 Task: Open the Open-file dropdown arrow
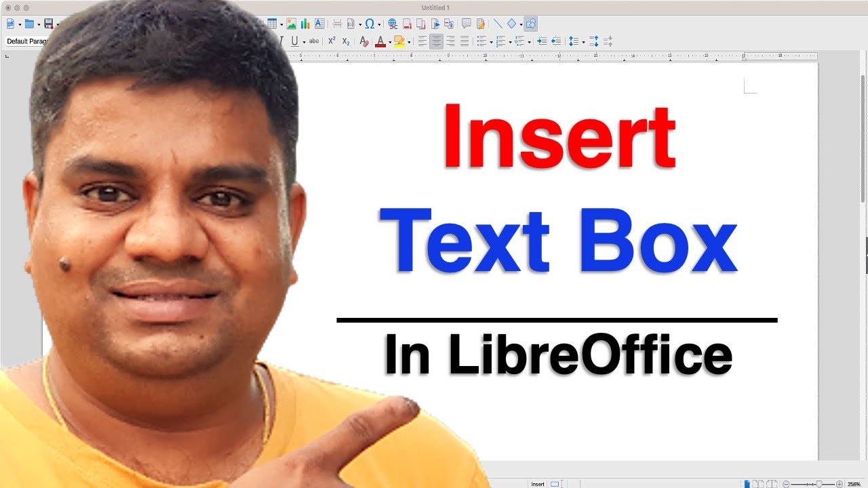coord(39,24)
